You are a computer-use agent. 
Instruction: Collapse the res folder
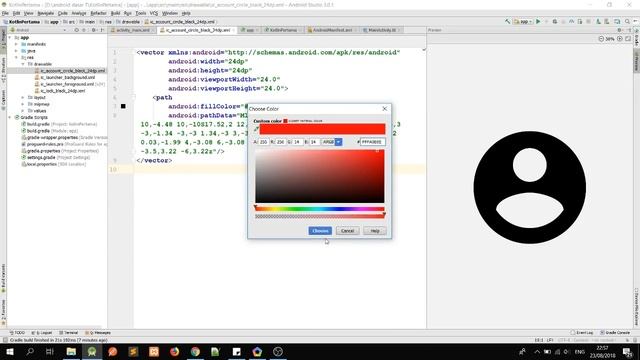point(16,58)
